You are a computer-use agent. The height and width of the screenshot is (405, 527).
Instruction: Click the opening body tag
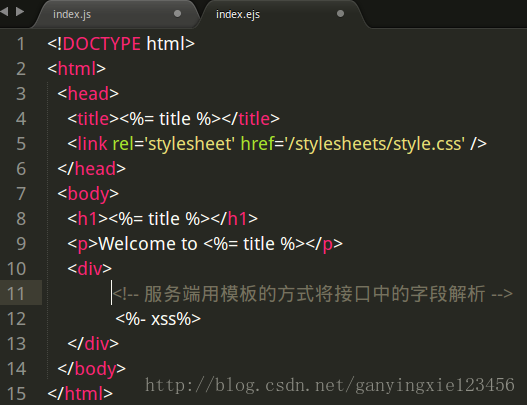pyautogui.click(x=88, y=194)
